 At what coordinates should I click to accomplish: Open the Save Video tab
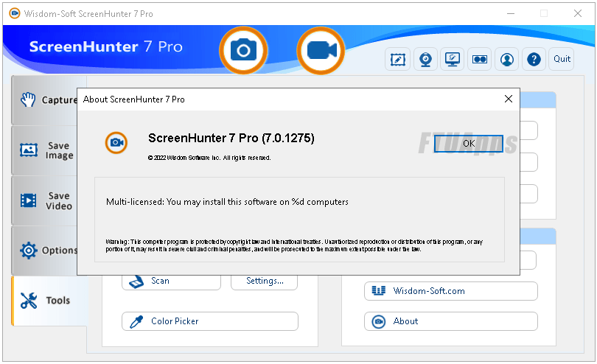pos(45,200)
